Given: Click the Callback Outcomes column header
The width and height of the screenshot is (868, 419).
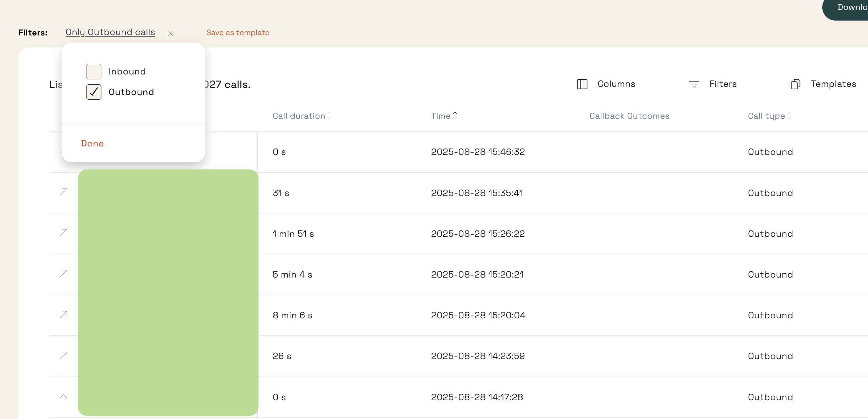Looking at the screenshot, I should click(629, 116).
